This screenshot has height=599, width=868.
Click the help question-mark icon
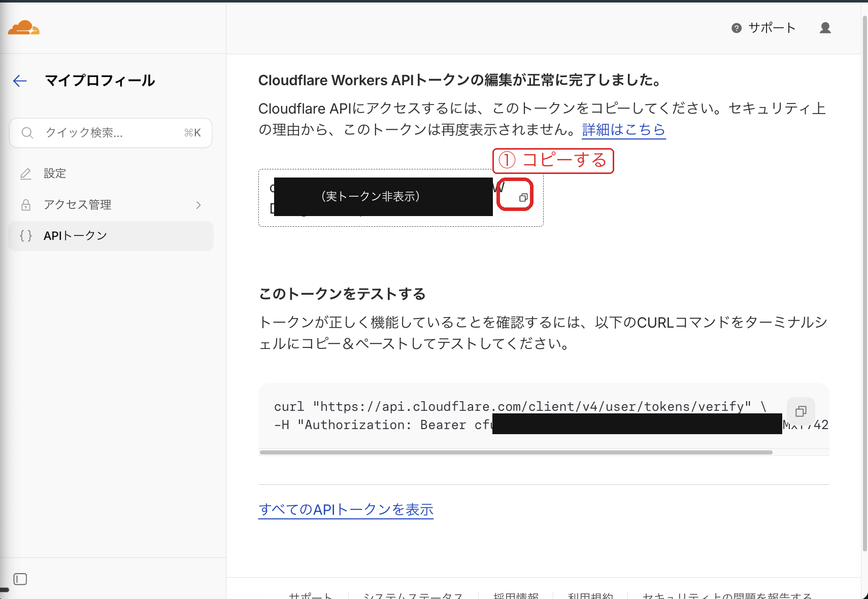[737, 28]
